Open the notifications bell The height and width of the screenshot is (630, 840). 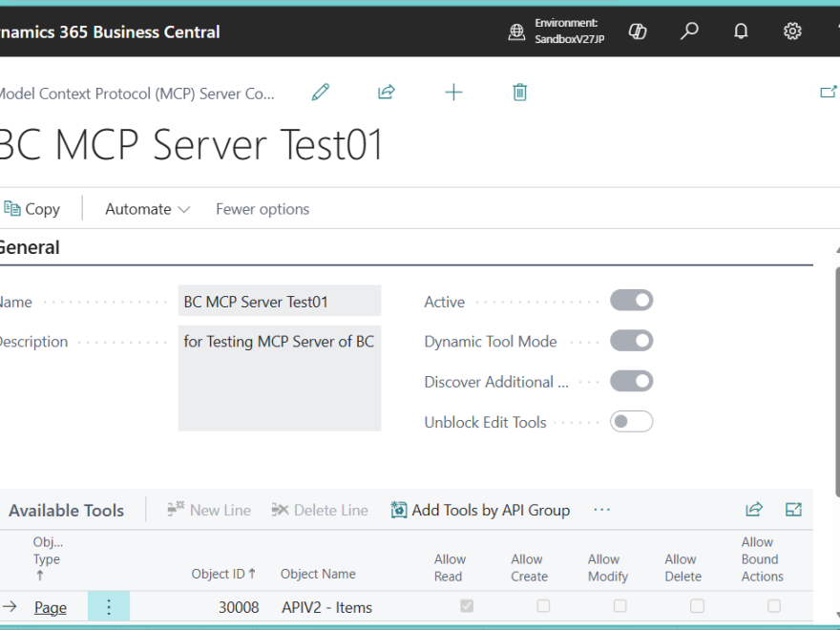[741, 31]
